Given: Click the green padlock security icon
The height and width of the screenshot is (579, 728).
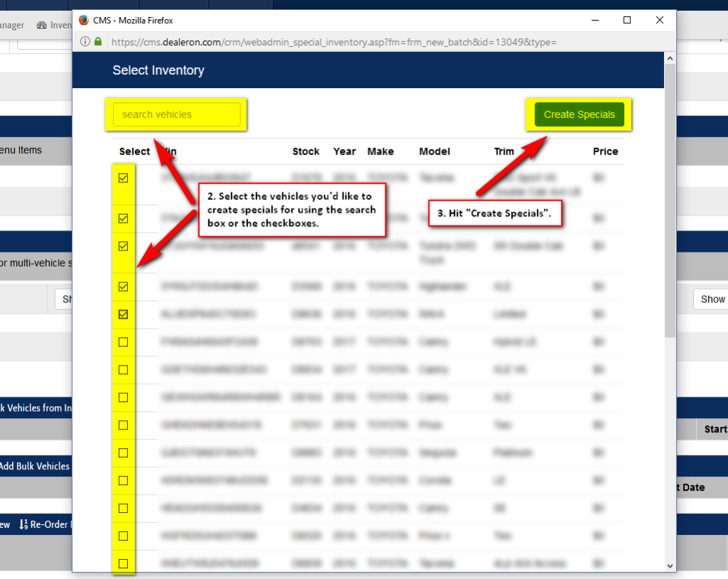Looking at the screenshot, I should (98, 41).
